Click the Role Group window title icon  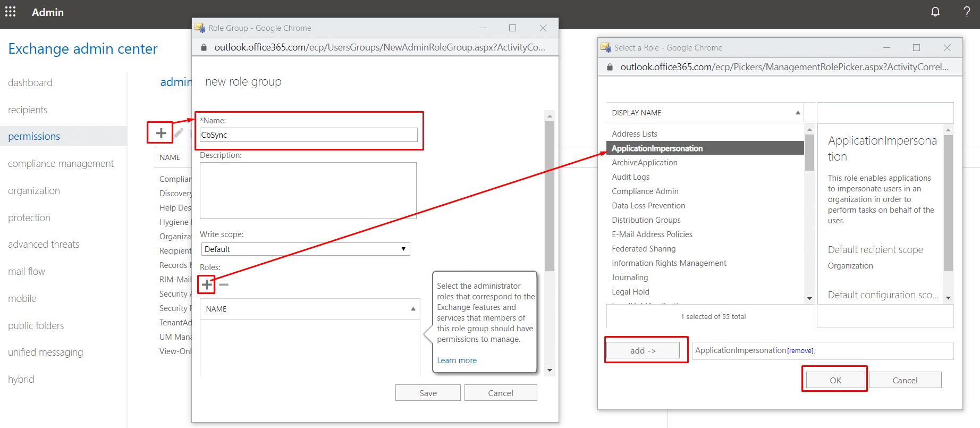coord(200,28)
